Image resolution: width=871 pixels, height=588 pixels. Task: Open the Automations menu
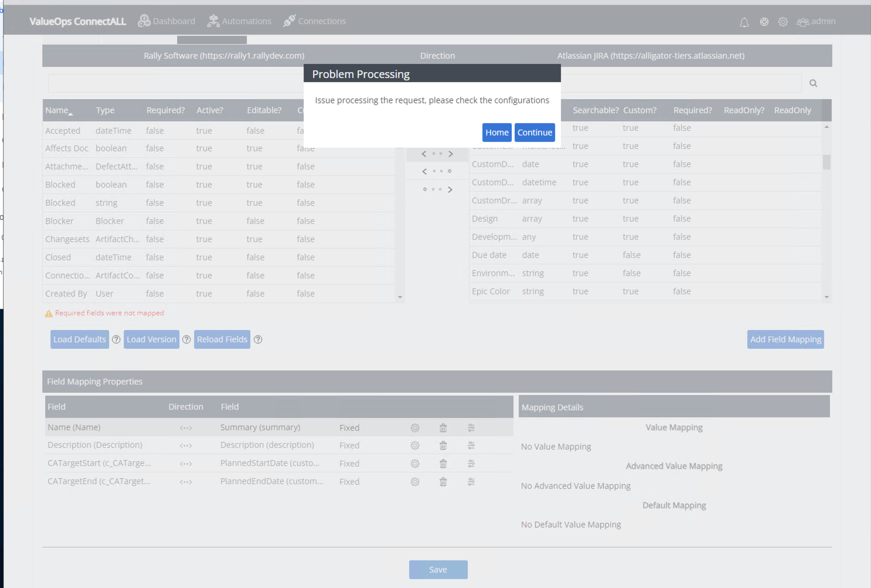coord(239,21)
